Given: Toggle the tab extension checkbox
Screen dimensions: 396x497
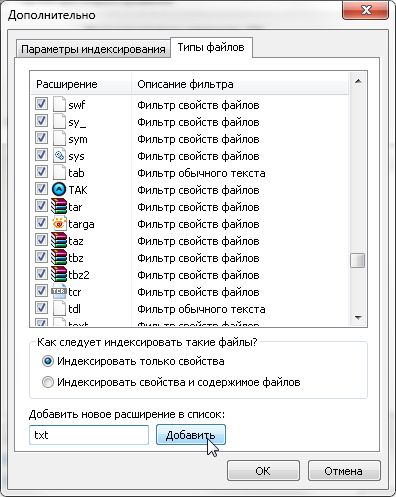Looking at the screenshot, I should coord(41,172).
